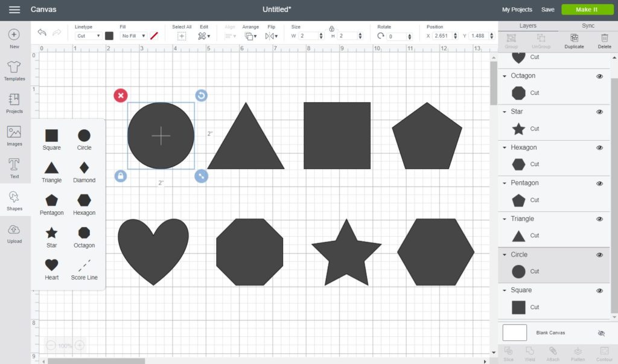The height and width of the screenshot is (364, 618).
Task: Click Make It button
Action: pyautogui.click(x=586, y=10)
